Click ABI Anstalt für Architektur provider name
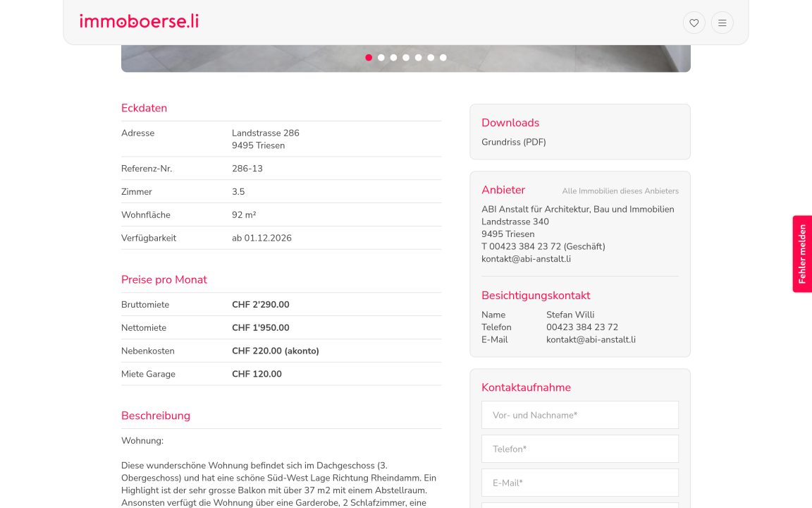The width and height of the screenshot is (812, 508). 578,210
